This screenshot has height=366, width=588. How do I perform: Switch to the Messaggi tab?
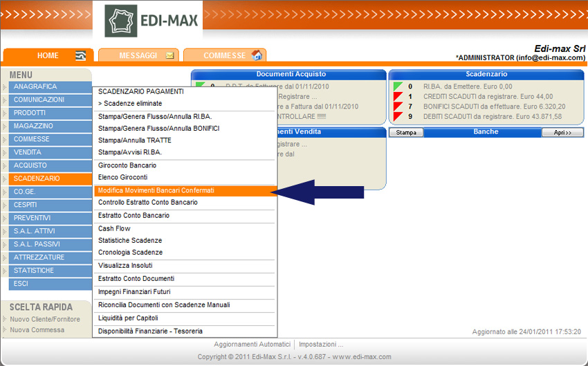tap(138, 55)
